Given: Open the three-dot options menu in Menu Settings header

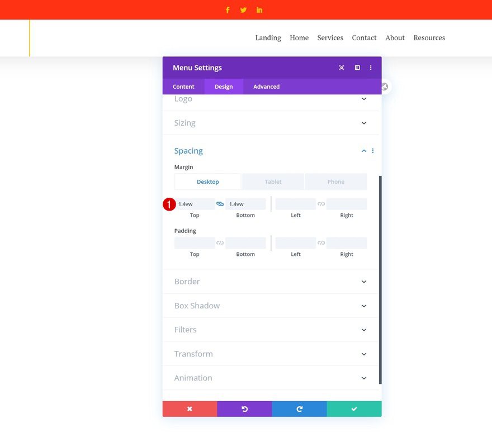Looking at the screenshot, I should pos(371,68).
